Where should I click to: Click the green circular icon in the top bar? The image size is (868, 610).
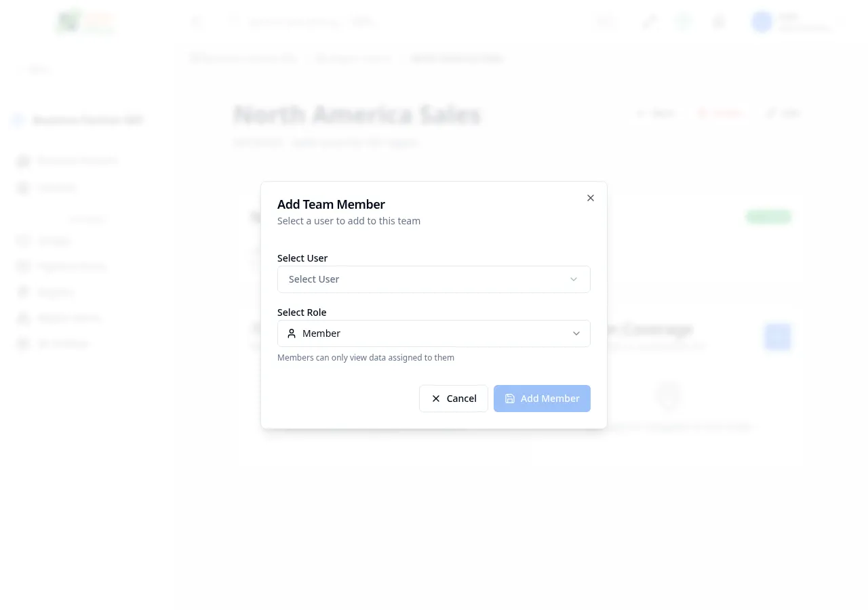(x=683, y=22)
